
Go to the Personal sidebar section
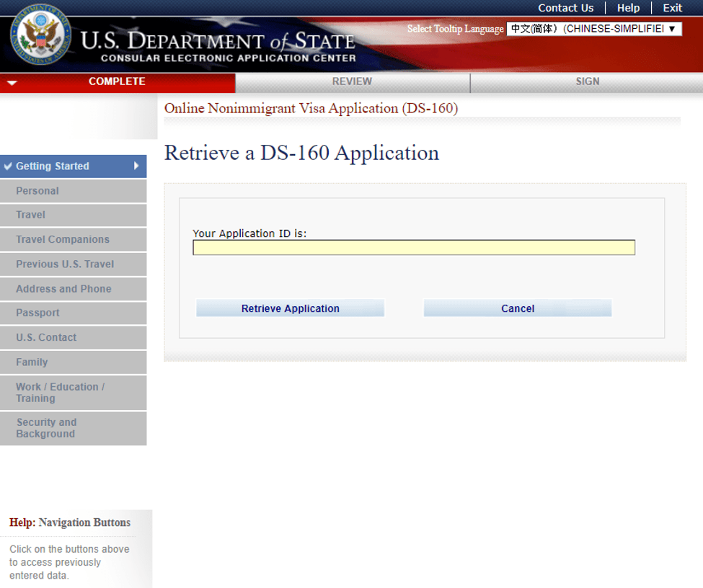click(x=73, y=191)
